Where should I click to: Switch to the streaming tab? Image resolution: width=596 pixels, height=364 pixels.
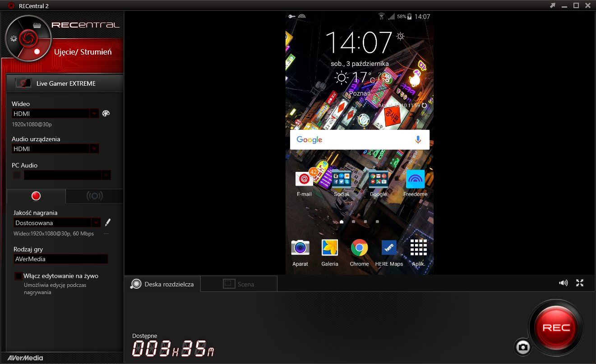click(94, 196)
